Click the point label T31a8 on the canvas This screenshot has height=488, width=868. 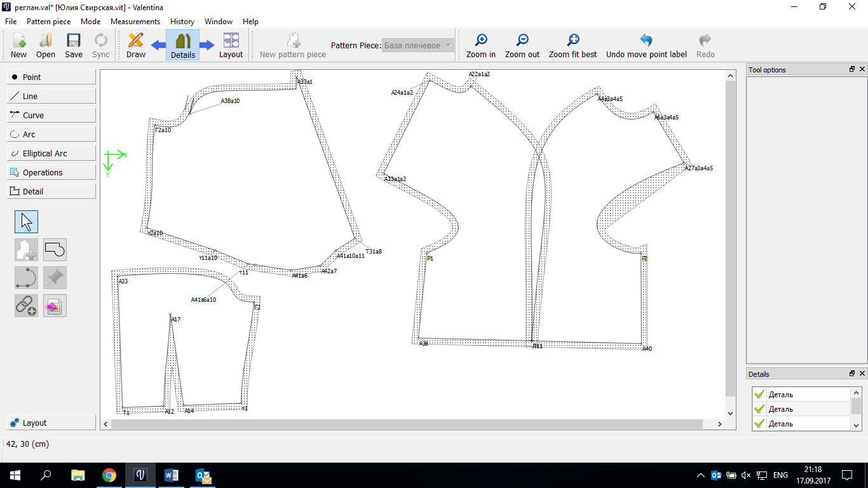(374, 252)
